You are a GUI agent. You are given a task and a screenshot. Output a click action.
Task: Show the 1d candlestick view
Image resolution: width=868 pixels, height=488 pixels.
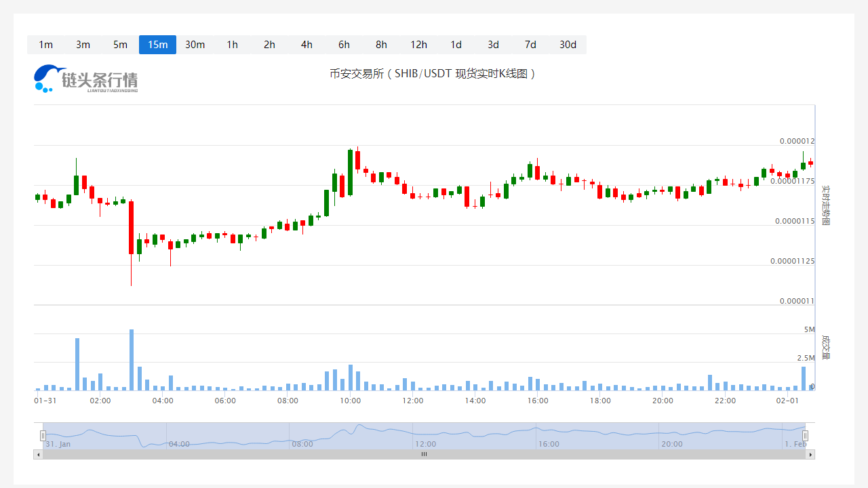pos(456,45)
